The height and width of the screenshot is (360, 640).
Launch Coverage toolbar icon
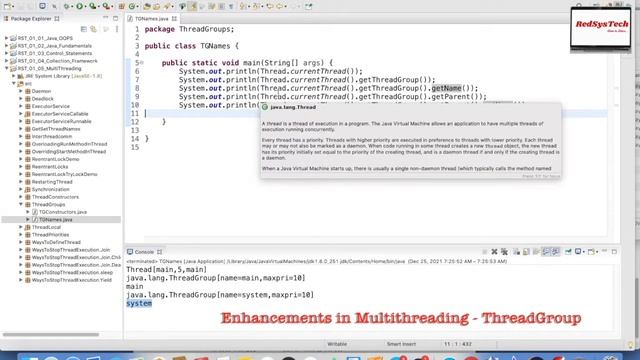[x=93, y=6]
